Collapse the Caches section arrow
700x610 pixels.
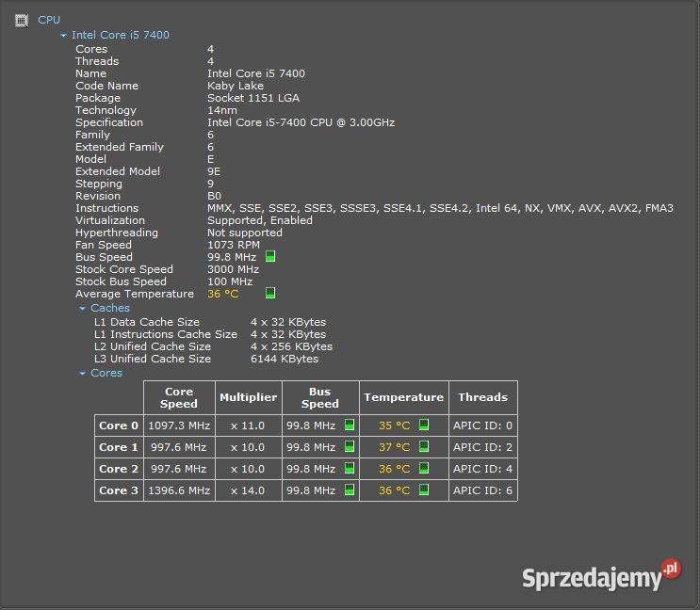(x=82, y=309)
